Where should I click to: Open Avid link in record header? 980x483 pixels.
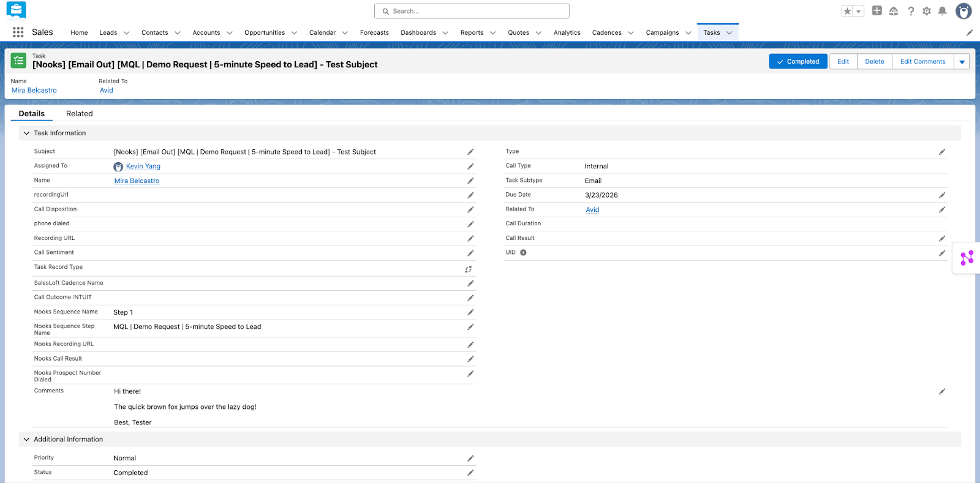(107, 91)
